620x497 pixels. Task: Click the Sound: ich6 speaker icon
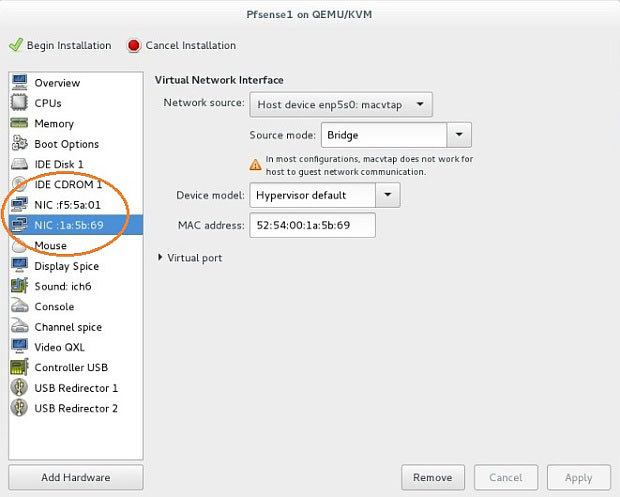[x=19, y=286]
